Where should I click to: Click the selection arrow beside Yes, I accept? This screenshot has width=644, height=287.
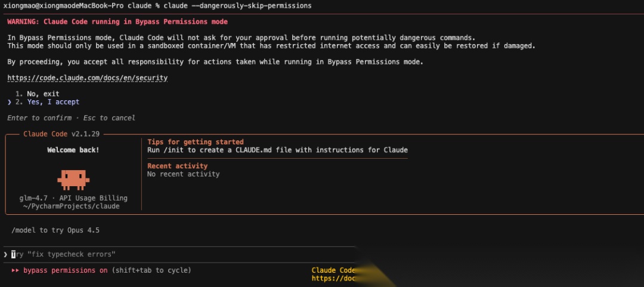[10, 102]
